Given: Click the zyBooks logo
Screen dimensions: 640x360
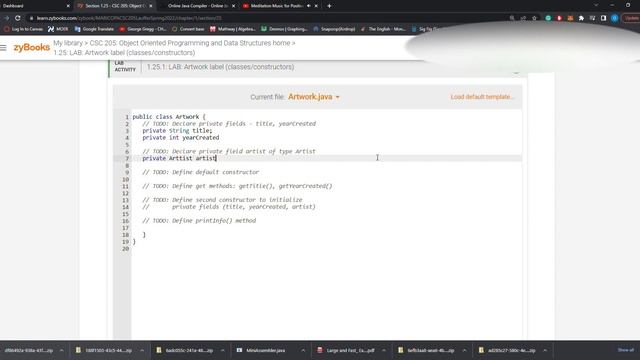Looking at the screenshot, I should coord(31,47).
